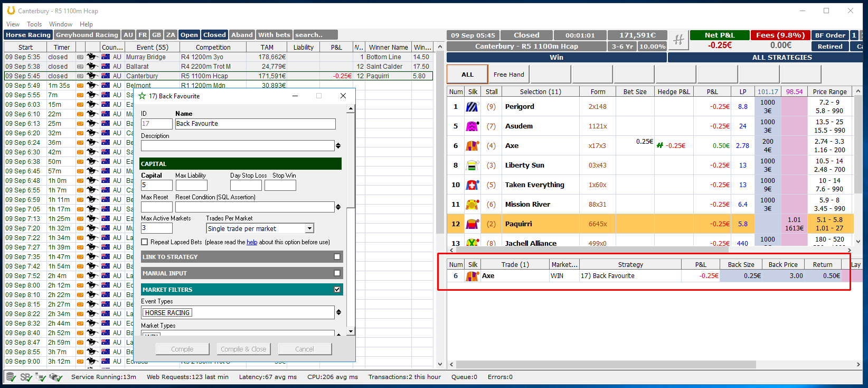
Task: Click the Capital input field
Action: point(157,185)
